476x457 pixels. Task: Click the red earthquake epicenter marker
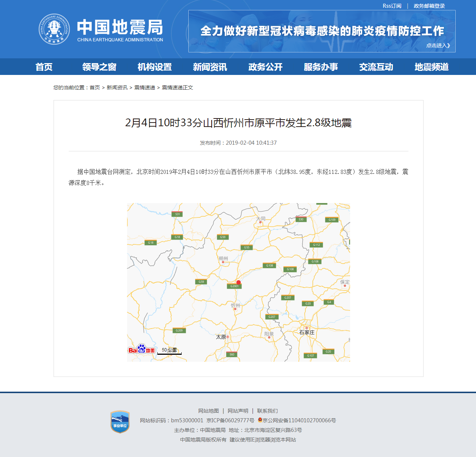click(238, 282)
